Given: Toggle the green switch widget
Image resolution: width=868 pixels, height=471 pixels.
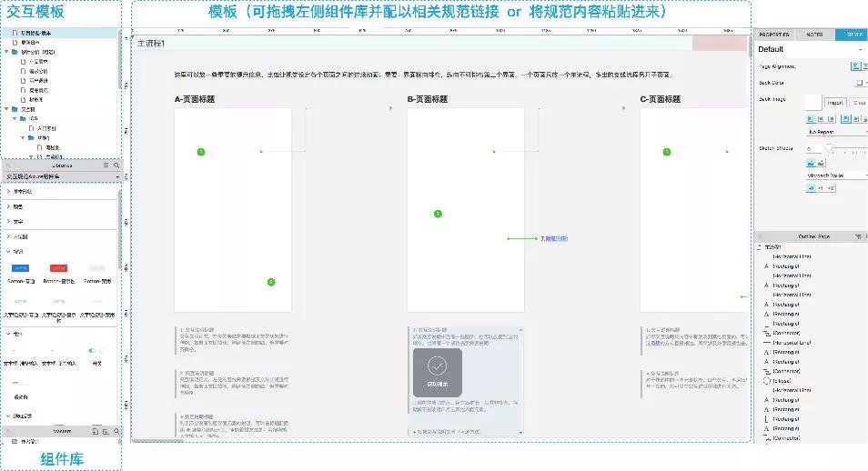Looking at the screenshot, I should tap(93, 350).
